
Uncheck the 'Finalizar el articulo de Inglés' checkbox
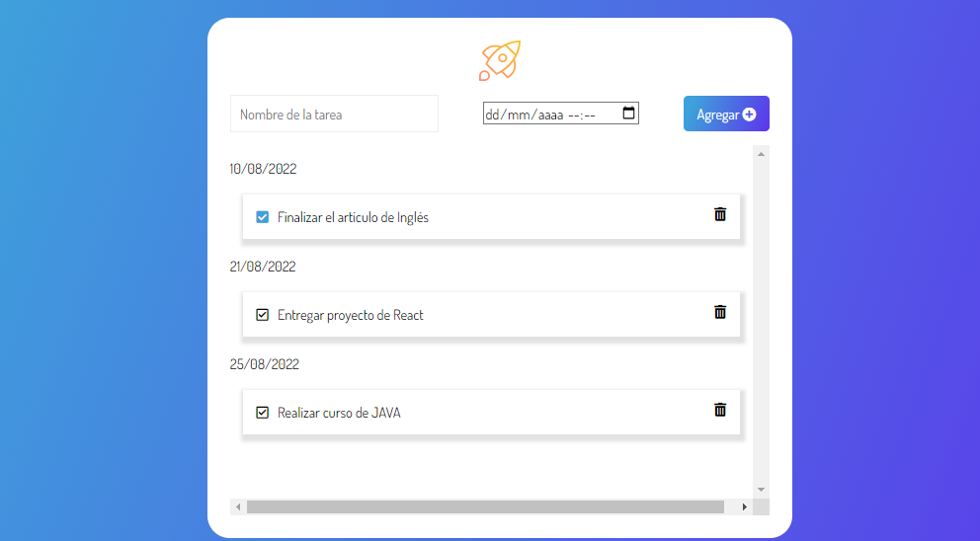pos(262,217)
